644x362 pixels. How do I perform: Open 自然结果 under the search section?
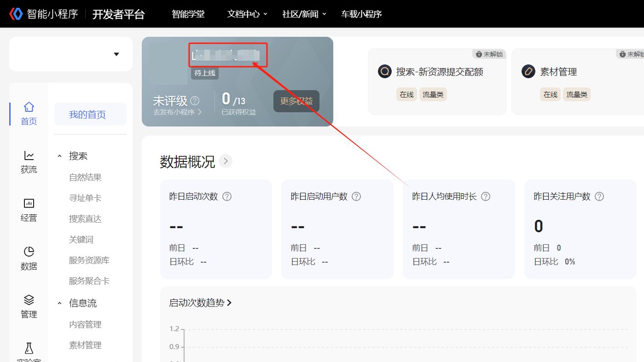point(85,178)
